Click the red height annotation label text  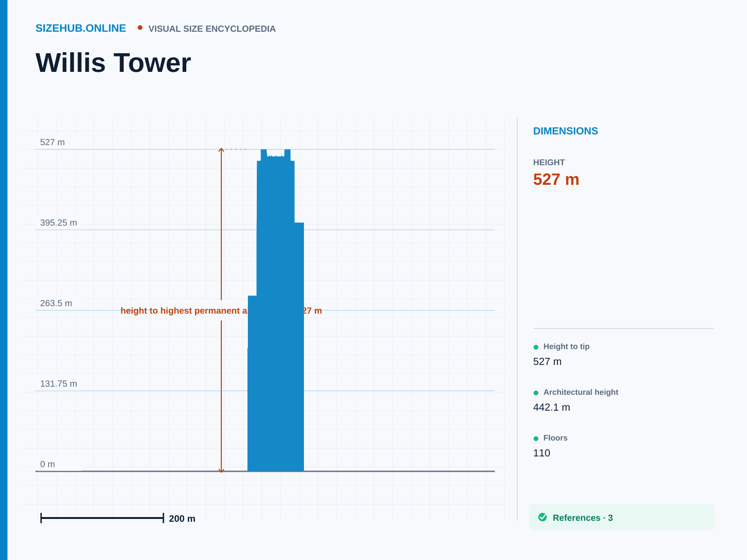tap(221, 311)
